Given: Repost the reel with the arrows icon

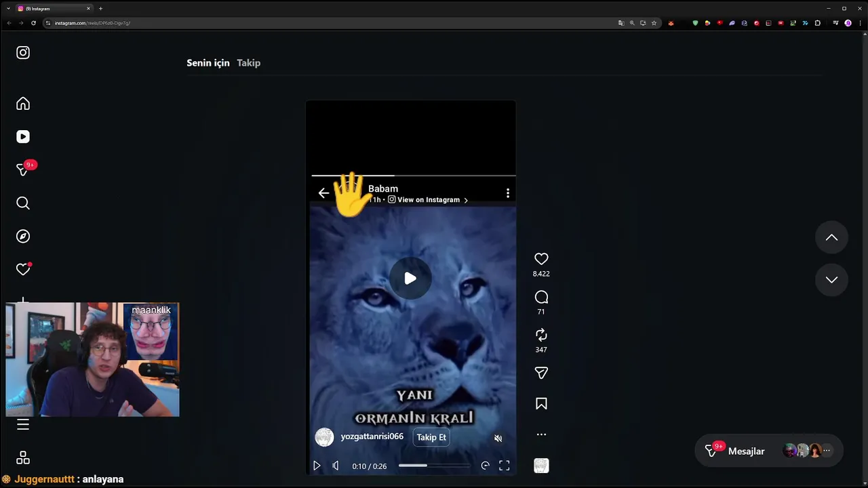Looking at the screenshot, I should pos(541,335).
